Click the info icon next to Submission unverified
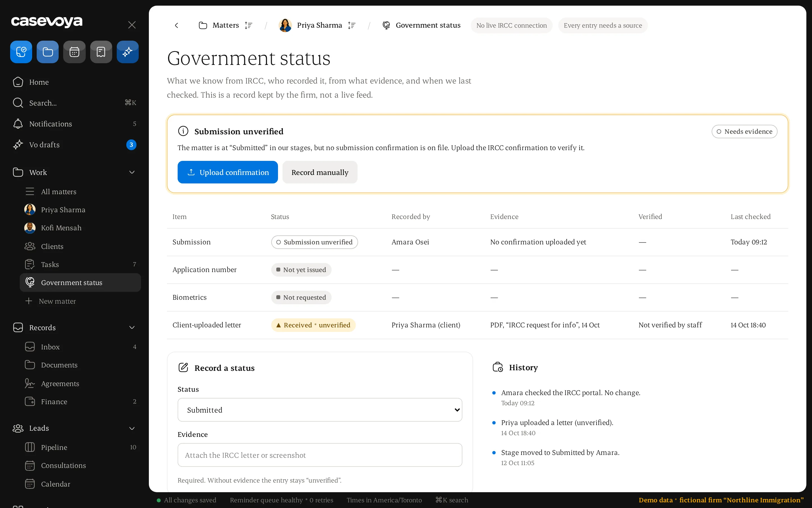Image resolution: width=812 pixels, height=508 pixels. click(183, 131)
